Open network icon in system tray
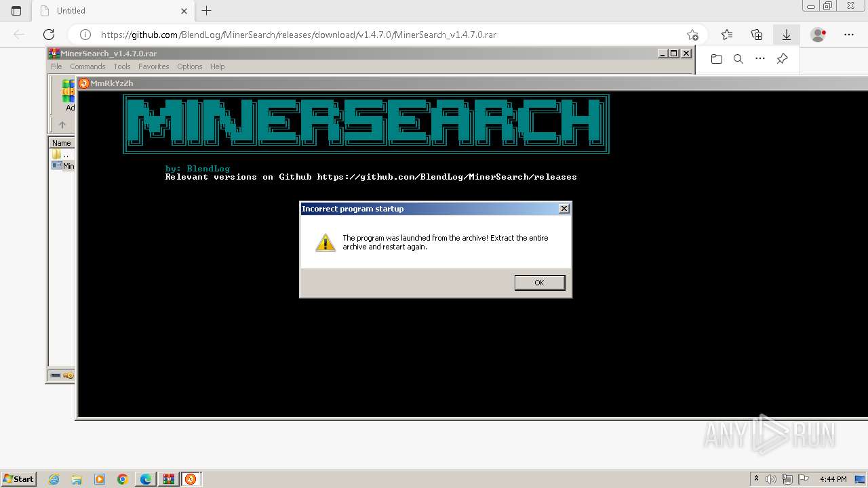Screen dimensions: 868x488 pos(787,479)
